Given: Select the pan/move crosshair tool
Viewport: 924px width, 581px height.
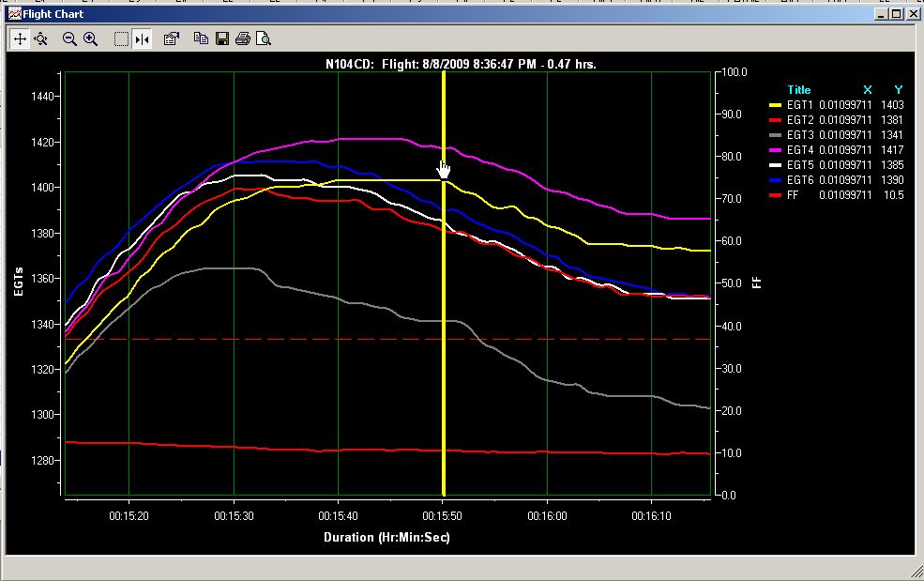Looking at the screenshot, I should pyautogui.click(x=20, y=38).
